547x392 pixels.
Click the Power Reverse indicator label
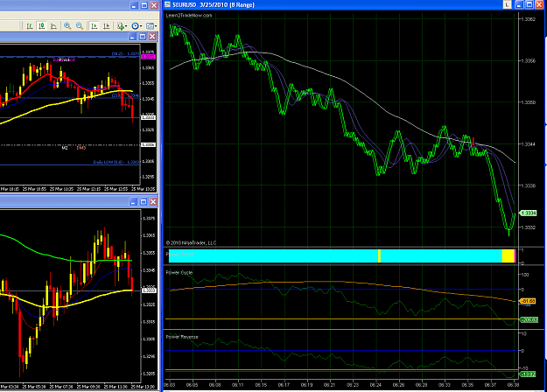coord(182,337)
